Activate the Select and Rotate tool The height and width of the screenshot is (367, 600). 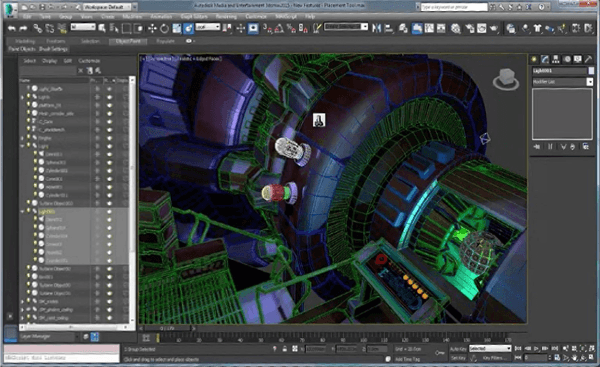point(164,28)
